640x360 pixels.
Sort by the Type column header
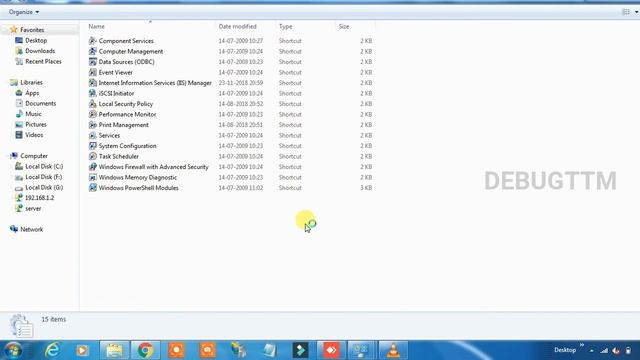click(x=285, y=27)
